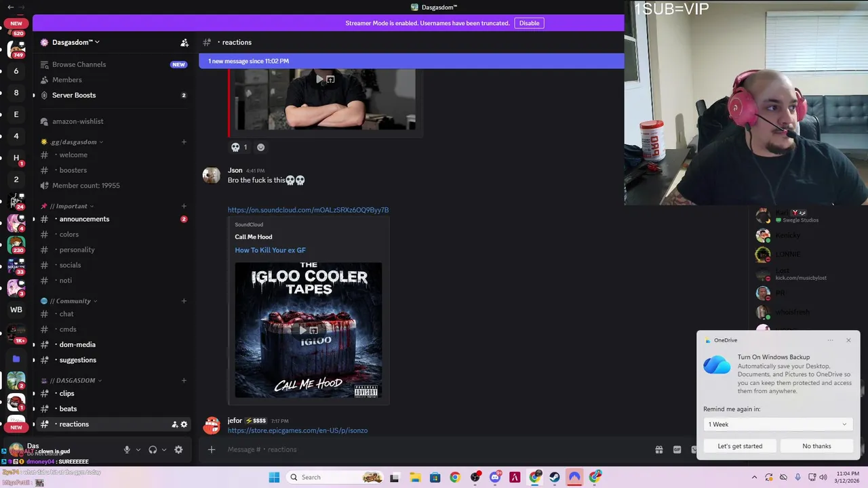Collapse the DASGASDOM category
Image resolution: width=868 pixels, height=488 pixels.
(72, 380)
